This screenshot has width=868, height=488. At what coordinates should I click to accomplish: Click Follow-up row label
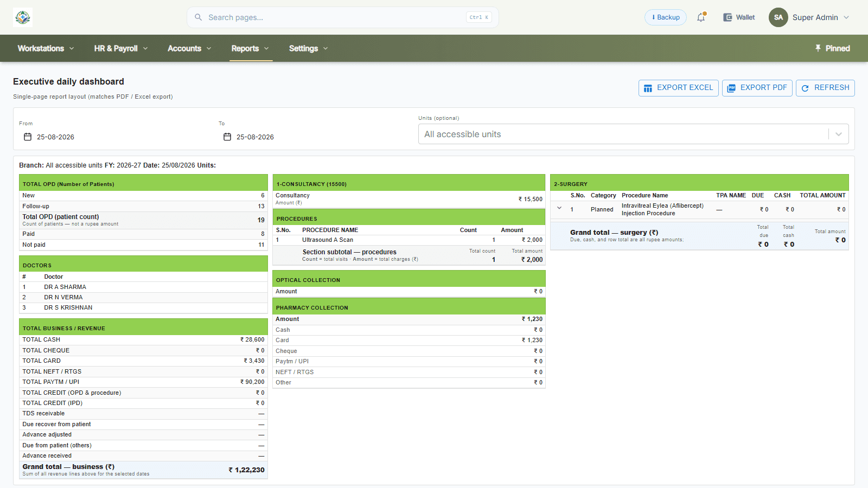(x=36, y=206)
